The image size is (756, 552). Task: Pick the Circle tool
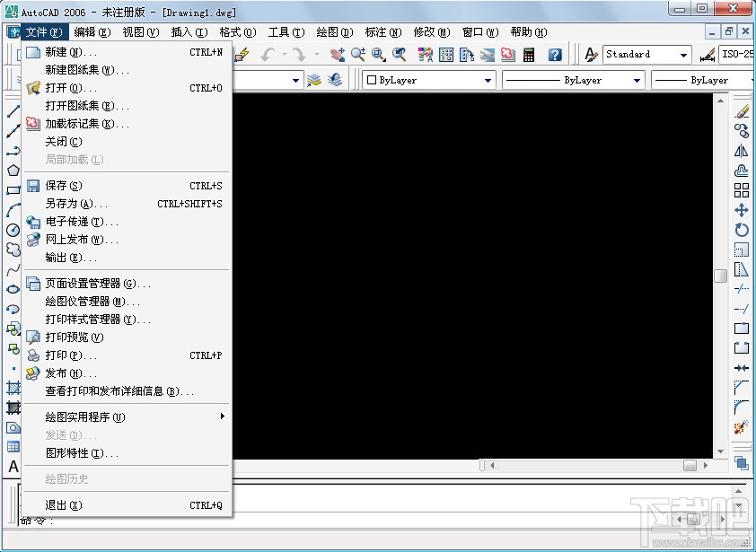(x=12, y=232)
